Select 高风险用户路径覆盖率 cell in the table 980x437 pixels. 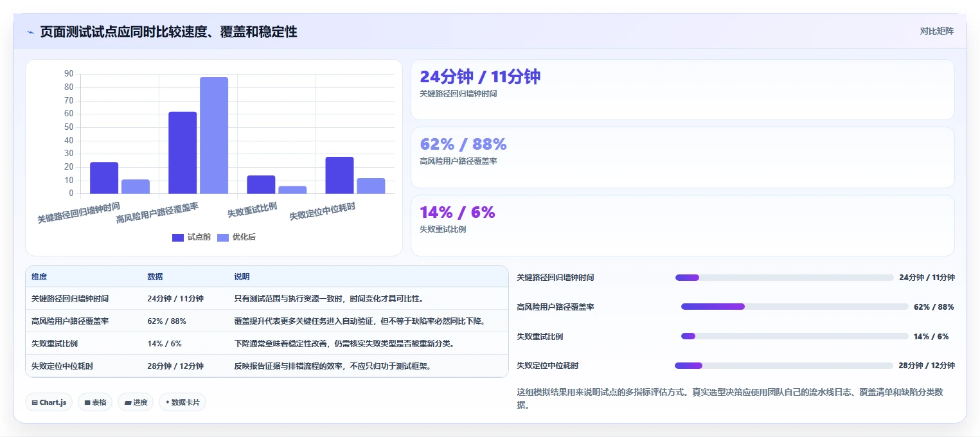tap(70, 321)
